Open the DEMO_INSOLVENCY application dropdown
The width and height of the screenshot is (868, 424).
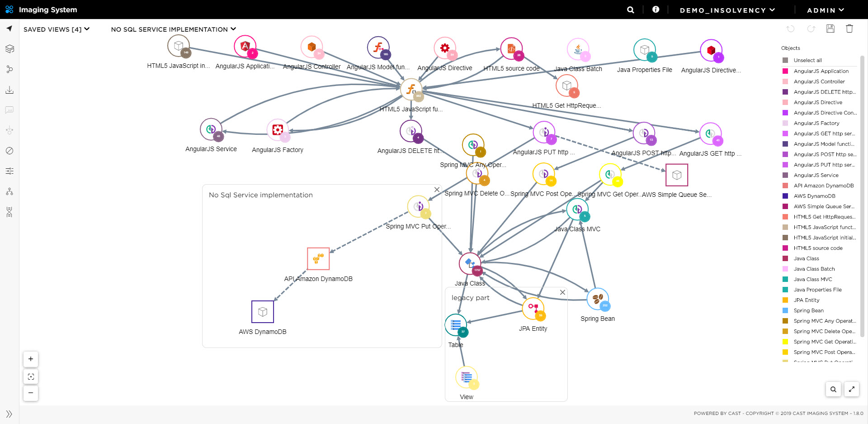coord(727,10)
